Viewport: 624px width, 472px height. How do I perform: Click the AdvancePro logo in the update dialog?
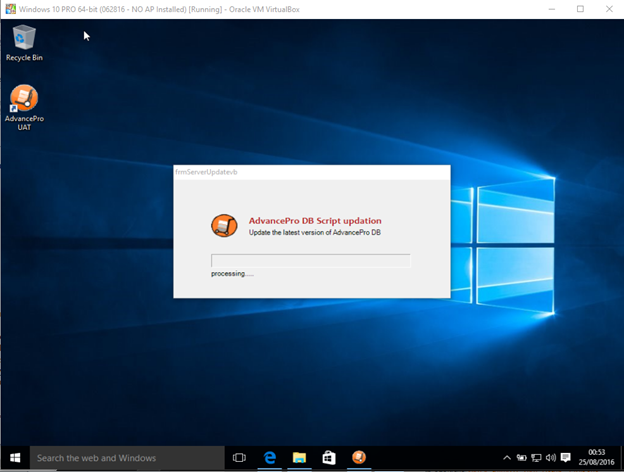coord(224,226)
